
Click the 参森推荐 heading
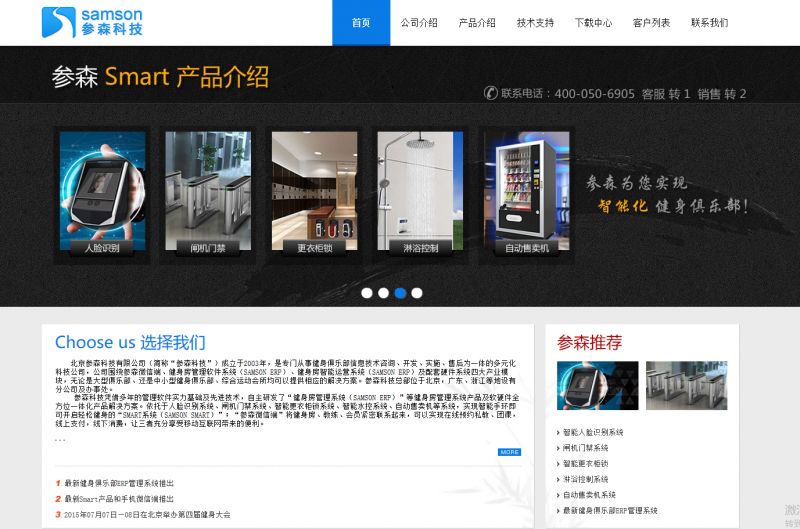(x=589, y=342)
